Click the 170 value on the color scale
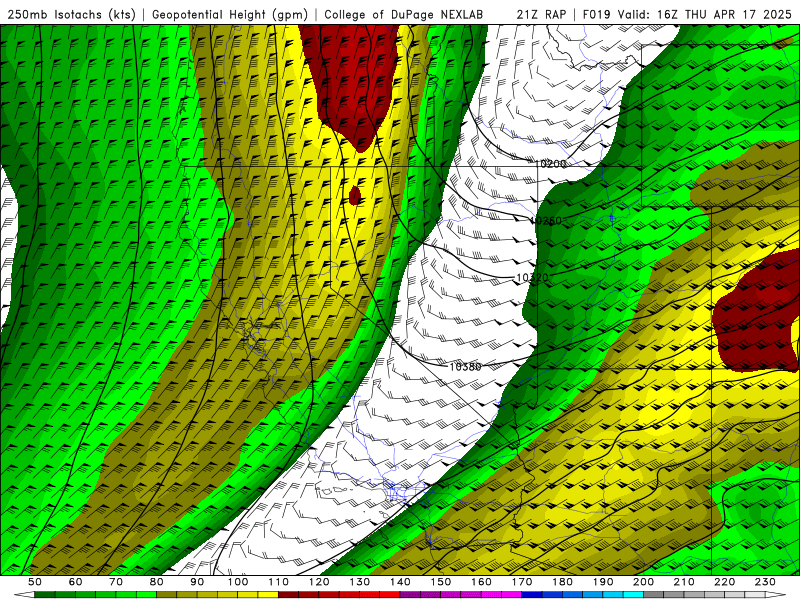This screenshot has height=600, width=800. (522, 582)
